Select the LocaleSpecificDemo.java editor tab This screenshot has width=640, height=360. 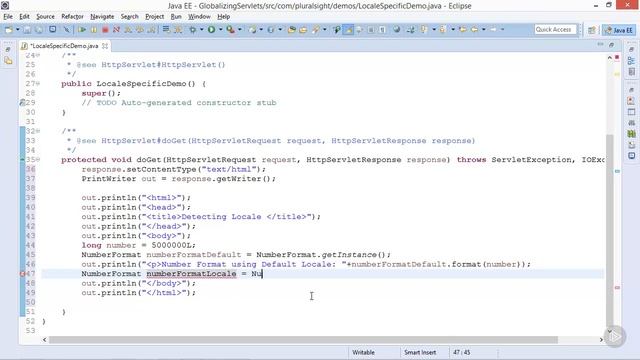tap(64, 46)
